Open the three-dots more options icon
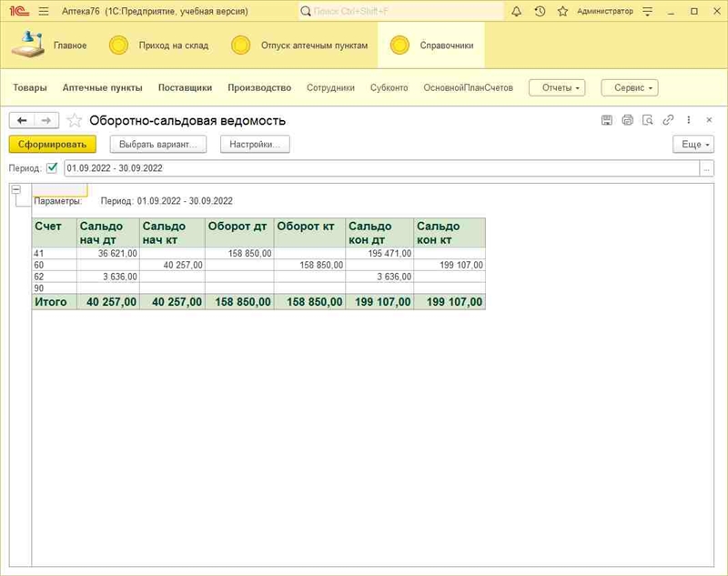The image size is (728, 576). tap(689, 120)
